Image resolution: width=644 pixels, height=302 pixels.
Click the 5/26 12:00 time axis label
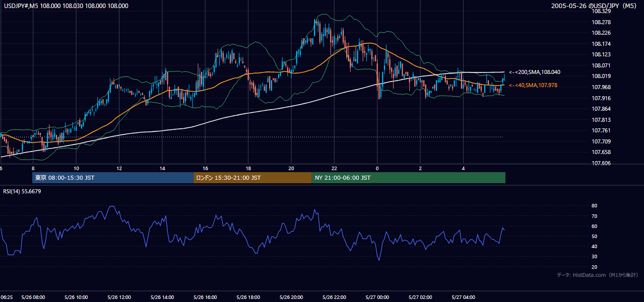point(119,297)
